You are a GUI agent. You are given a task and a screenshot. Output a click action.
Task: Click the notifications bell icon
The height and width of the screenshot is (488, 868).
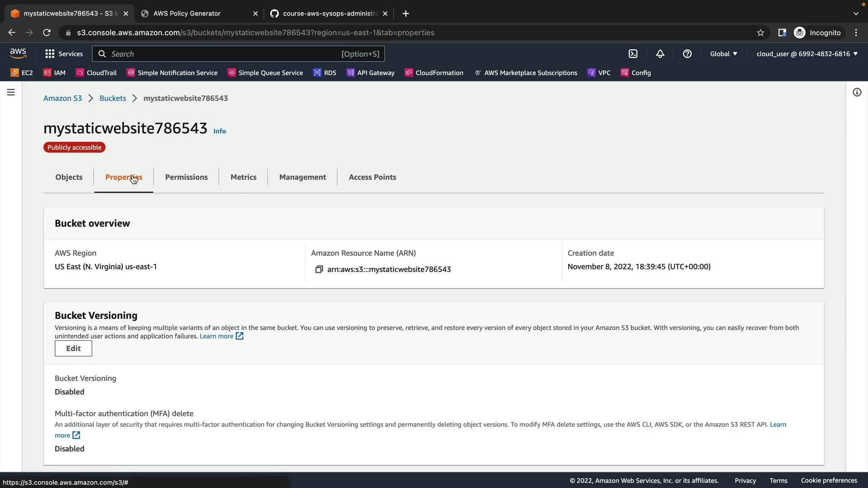click(x=660, y=54)
